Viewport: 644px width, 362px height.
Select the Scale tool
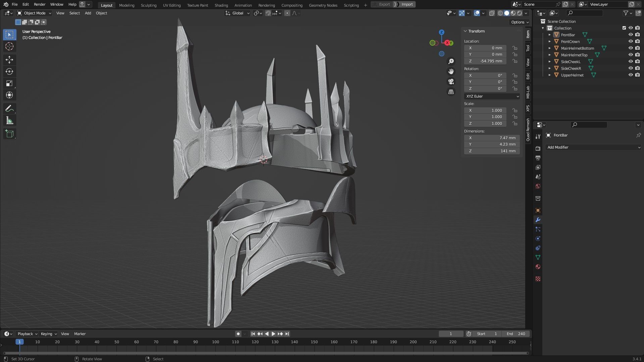point(9,84)
